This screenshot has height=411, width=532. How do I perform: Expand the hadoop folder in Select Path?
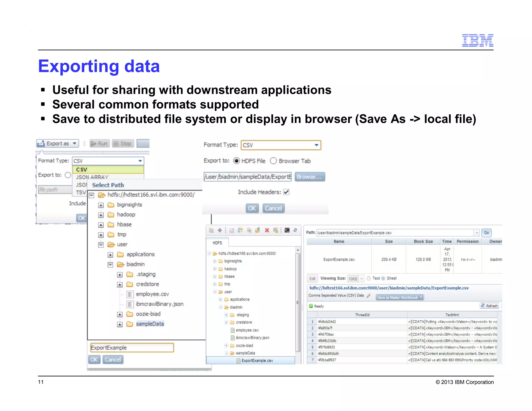pyautogui.click(x=101, y=215)
